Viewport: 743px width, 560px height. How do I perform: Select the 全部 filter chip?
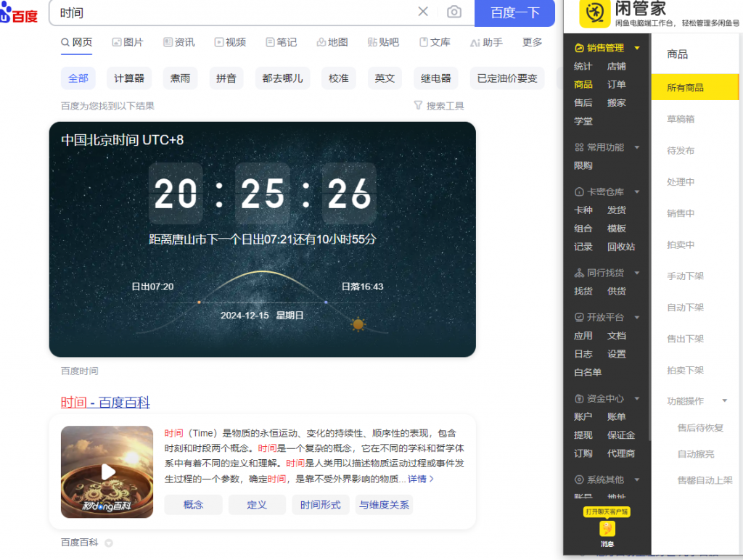[x=78, y=78]
